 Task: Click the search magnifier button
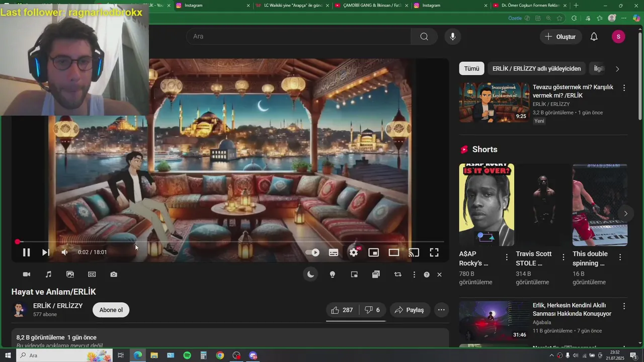[424, 36]
